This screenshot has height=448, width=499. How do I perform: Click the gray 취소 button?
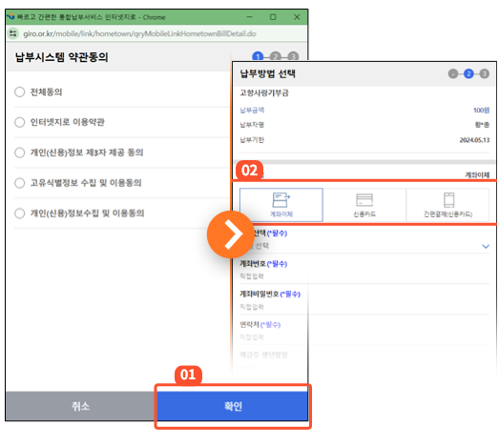[x=81, y=406]
